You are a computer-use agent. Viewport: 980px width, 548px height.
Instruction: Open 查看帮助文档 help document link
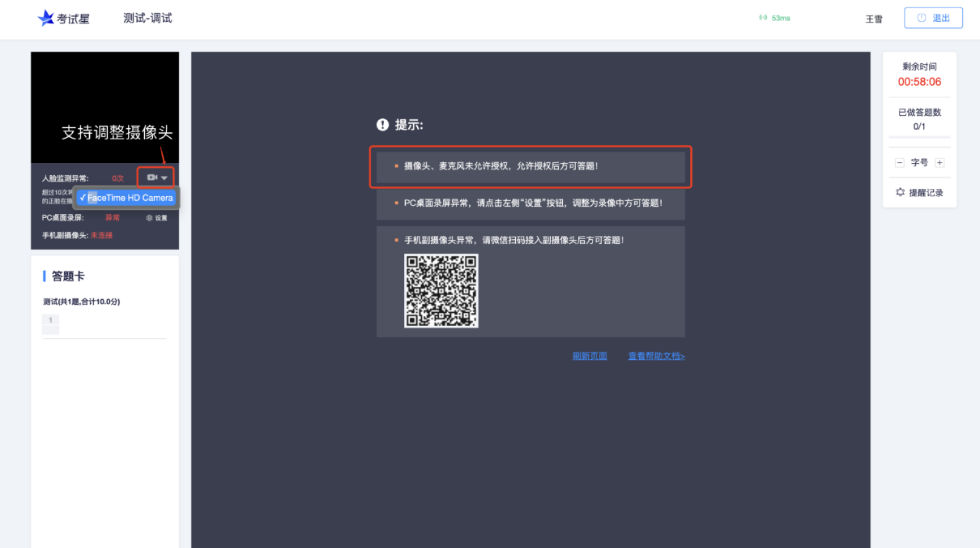(x=657, y=356)
